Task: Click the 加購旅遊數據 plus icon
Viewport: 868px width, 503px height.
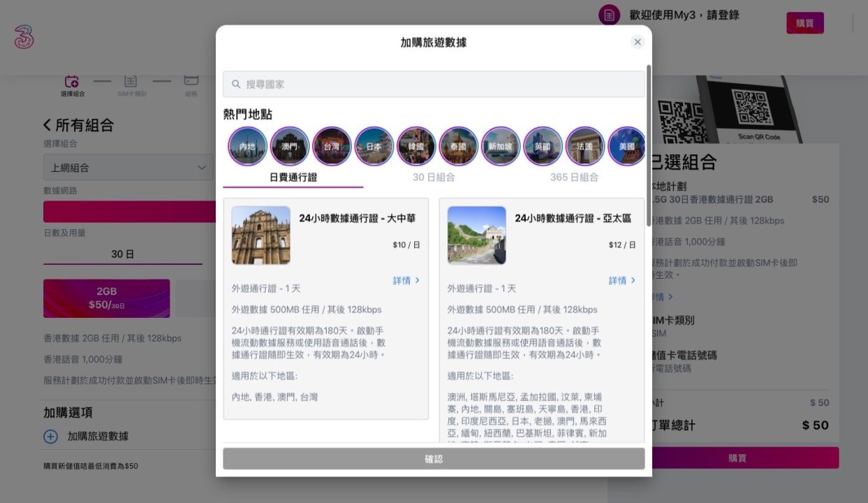Action: pos(50,436)
